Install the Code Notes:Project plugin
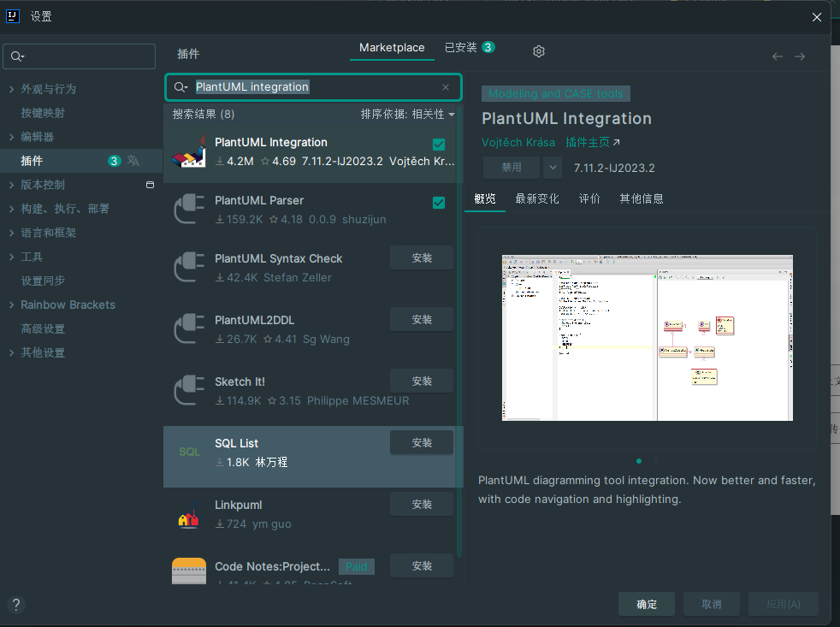 (x=422, y=566)
